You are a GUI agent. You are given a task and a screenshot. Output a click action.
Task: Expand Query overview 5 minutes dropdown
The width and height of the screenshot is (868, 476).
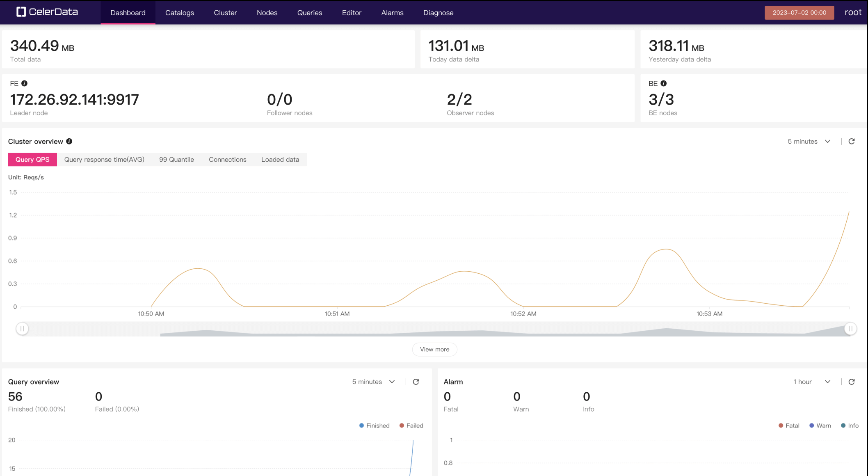click(373, 382)
